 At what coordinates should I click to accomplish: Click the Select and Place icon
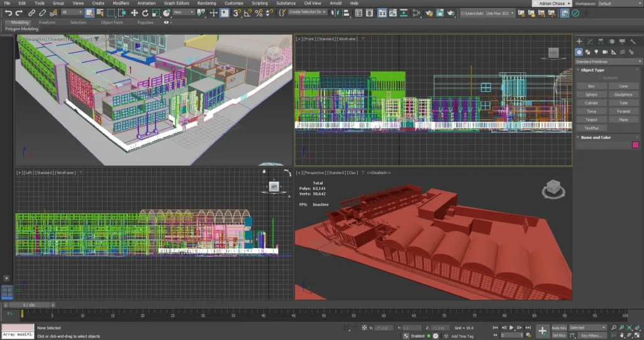(x=166, y=13)
